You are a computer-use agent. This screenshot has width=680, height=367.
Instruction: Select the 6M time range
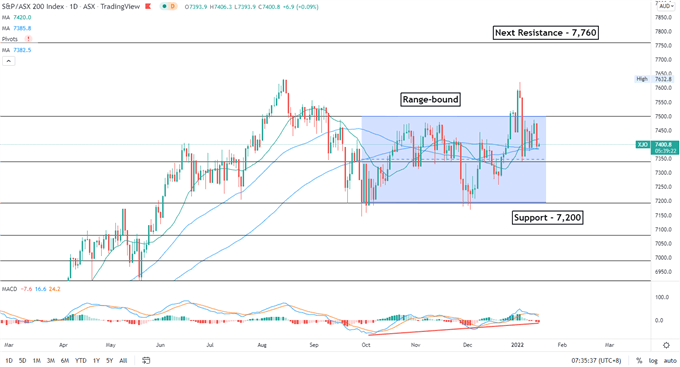(65, 360)
